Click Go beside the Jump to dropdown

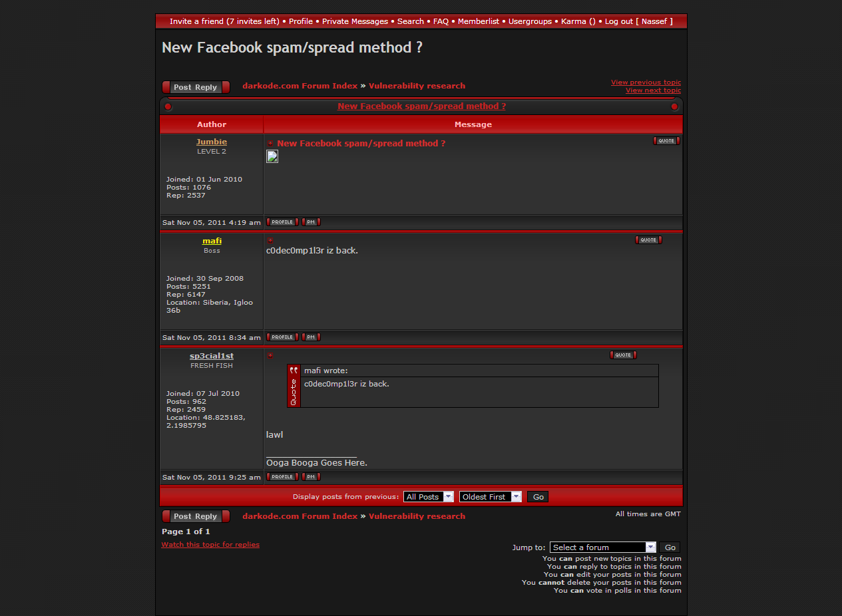click(670, 547)
